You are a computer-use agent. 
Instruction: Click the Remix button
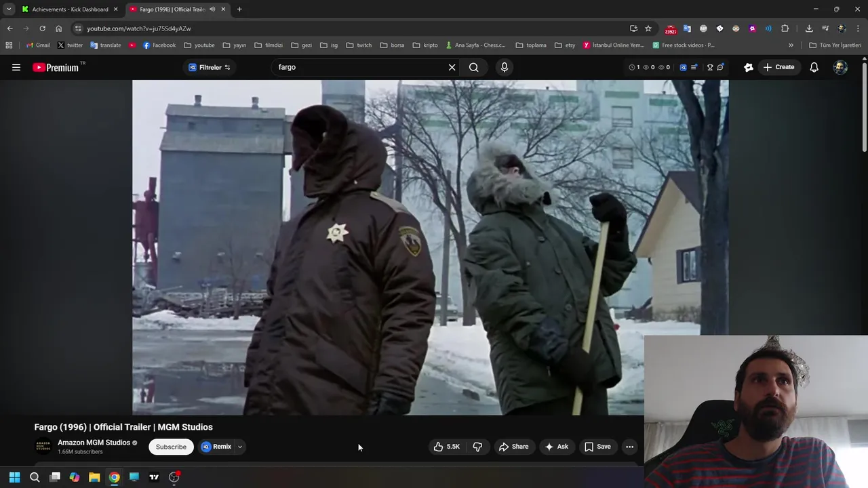click(x=216, y=447)
